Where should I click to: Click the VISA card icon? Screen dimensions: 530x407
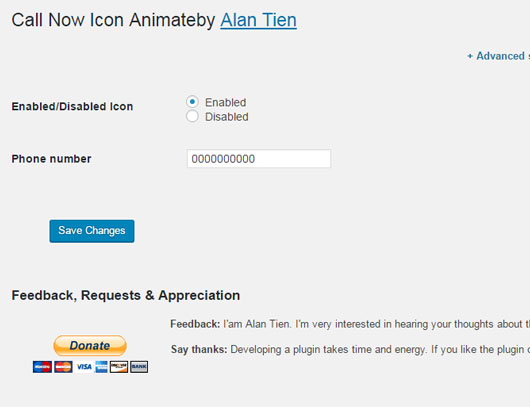pyautogui.click(x=84, y=367)
